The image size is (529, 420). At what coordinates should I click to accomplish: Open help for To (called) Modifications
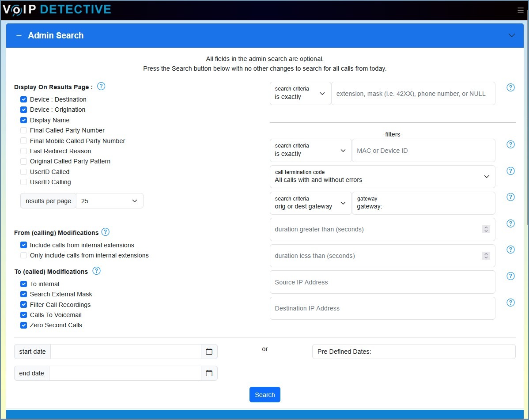click(96, 271)
